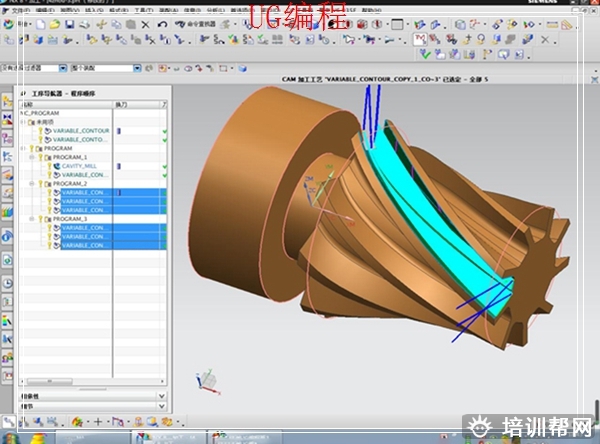Collapse the PROGRAM_3 folder node
The image size is (600, 444).
(x=32, y=218)
